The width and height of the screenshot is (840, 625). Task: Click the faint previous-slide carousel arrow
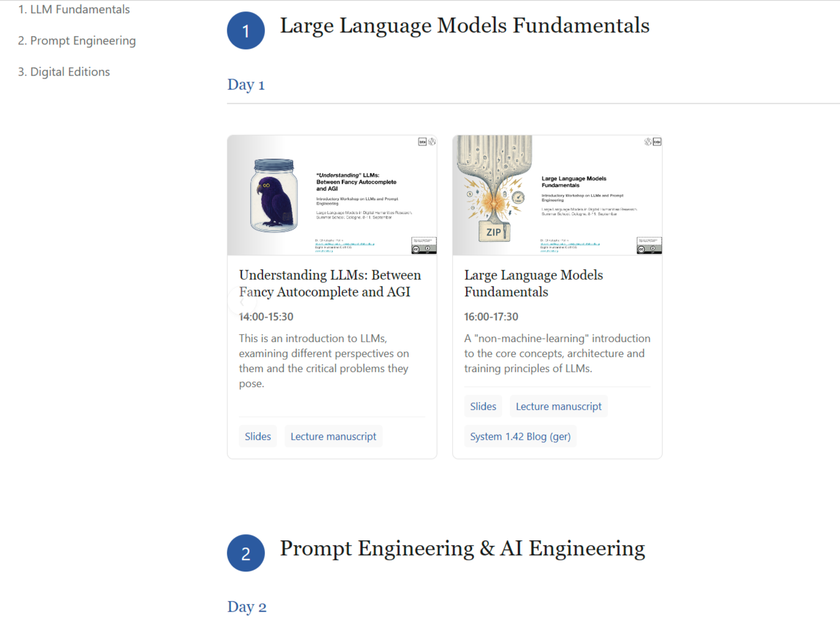pos(242,300)
